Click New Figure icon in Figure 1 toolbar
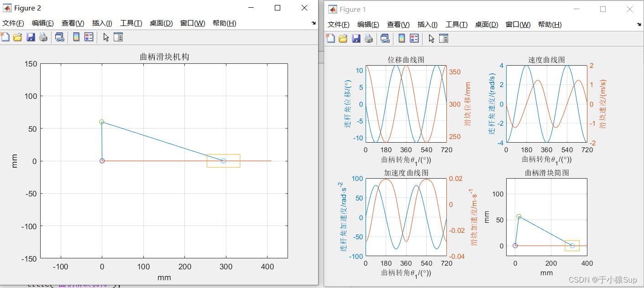Viewport: 644px width, 288px height. tap(330, 38)
